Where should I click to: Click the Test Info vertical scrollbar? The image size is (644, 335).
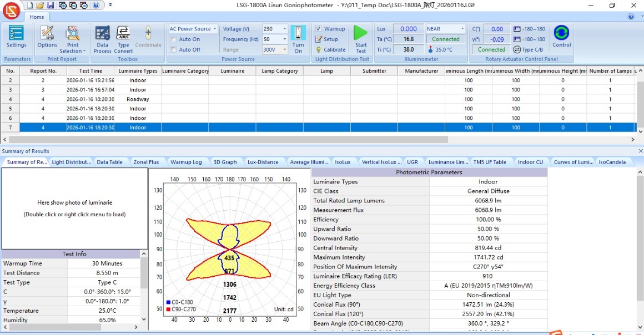(144, 273)
